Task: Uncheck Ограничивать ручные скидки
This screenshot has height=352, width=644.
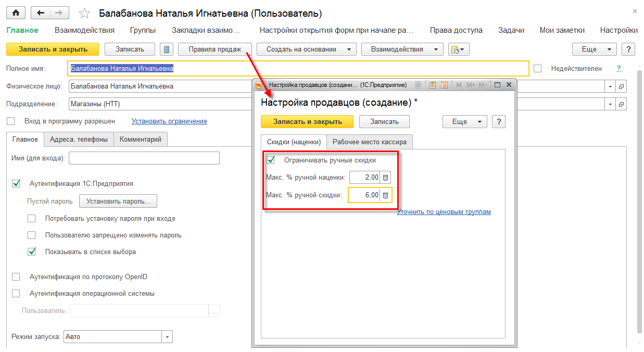Action: [x=271, y=160]
